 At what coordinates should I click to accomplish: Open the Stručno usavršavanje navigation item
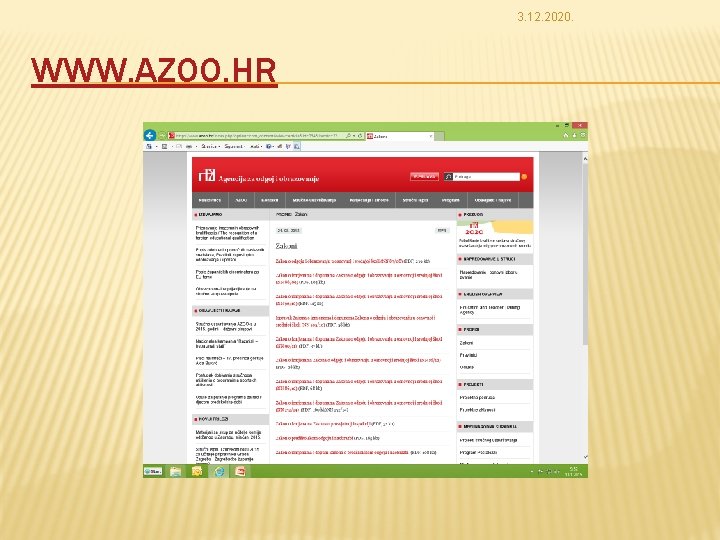point(315,200)
